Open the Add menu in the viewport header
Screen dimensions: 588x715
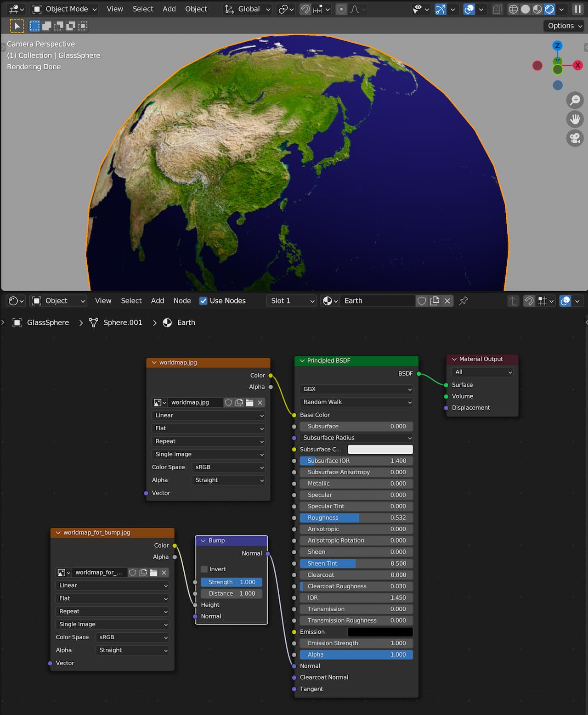coord(169,9)
